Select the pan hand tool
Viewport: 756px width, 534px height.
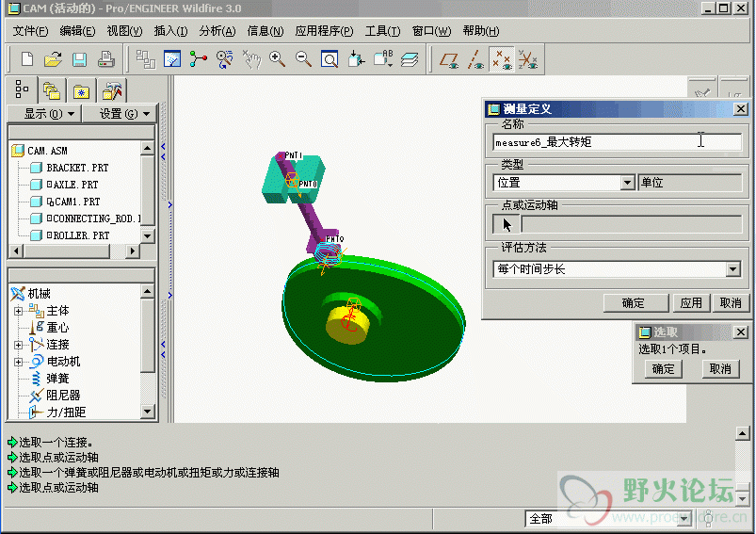(x=251, y=59)
